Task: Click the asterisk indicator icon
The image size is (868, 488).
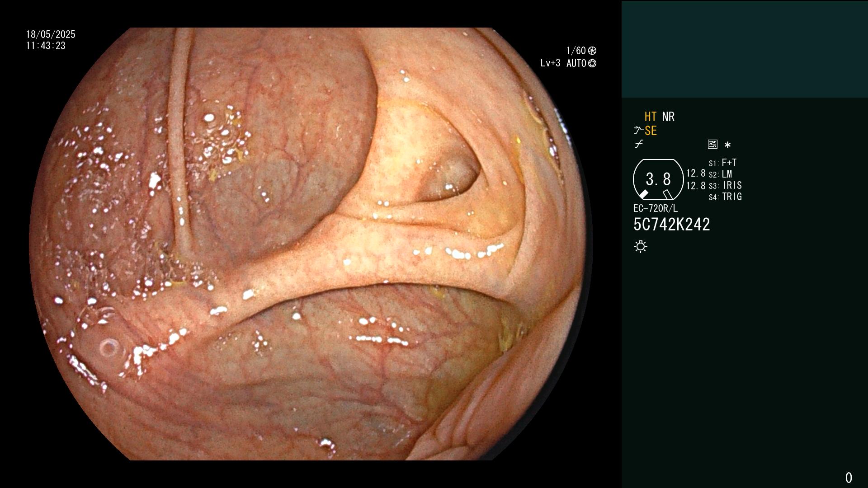Action: (727, 145)
